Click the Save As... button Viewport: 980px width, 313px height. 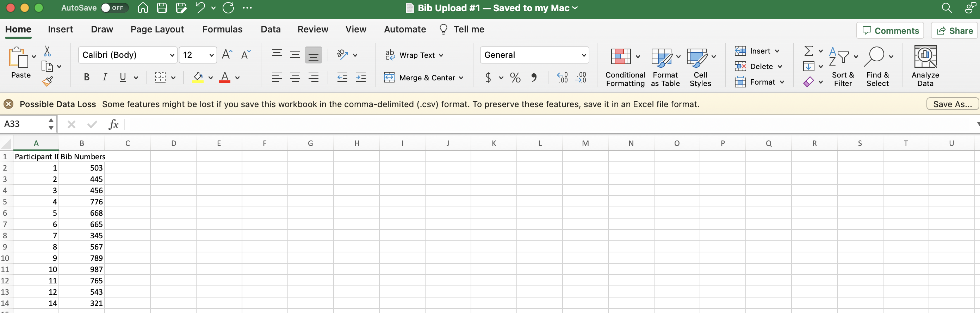952,104
